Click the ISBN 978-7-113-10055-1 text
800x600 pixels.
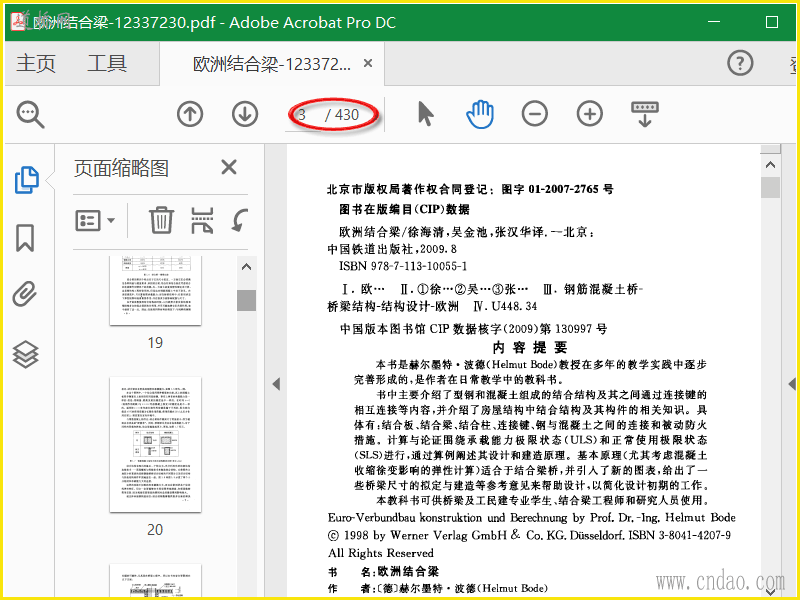[x=403, y=266]
